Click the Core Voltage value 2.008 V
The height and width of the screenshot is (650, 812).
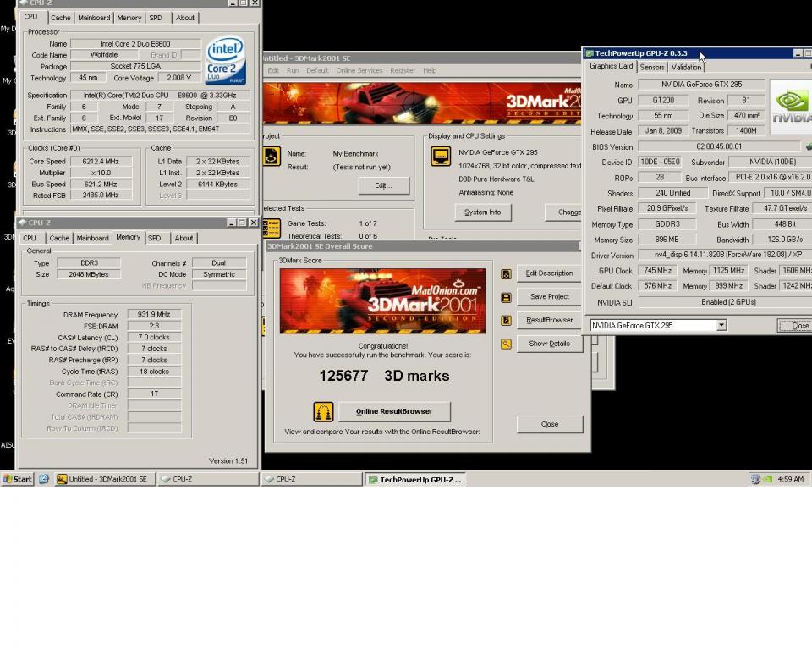point(179,78)
